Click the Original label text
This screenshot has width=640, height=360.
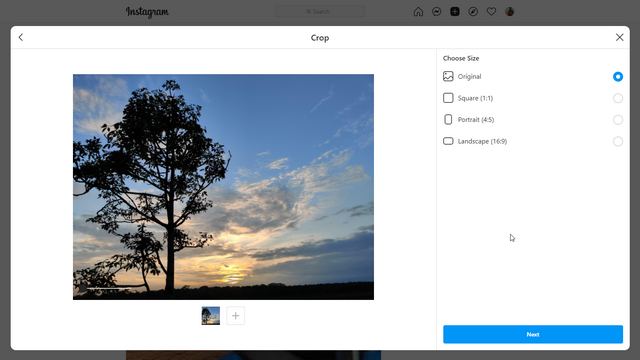pos(469,76)
